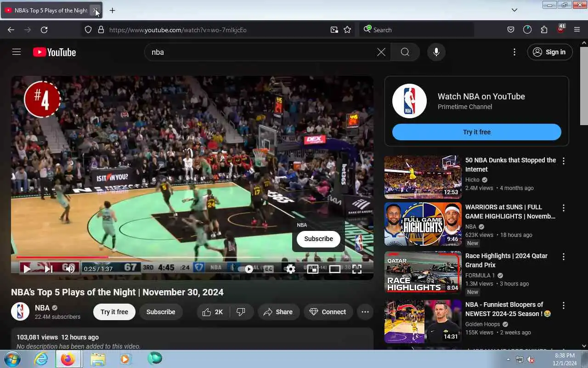The image size is (588, 368).
Task: Open the Hicko channel name
Action: click(472, 180)
